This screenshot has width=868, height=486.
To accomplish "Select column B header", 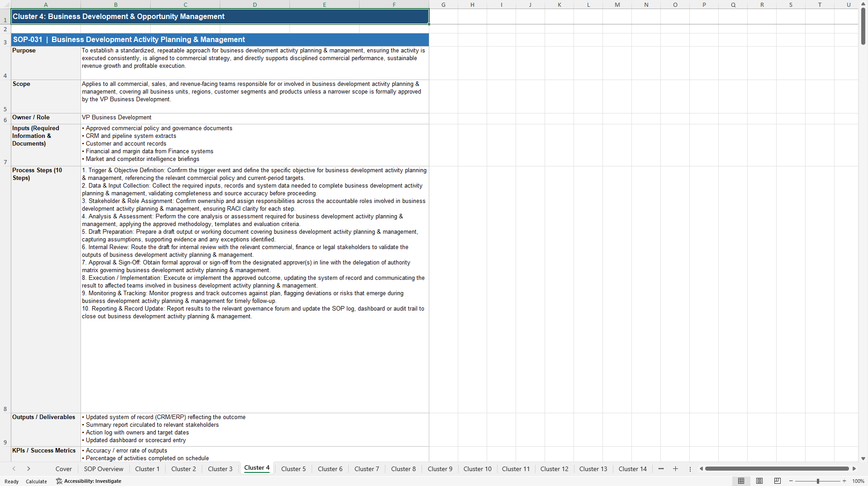I will pos(115,5).
